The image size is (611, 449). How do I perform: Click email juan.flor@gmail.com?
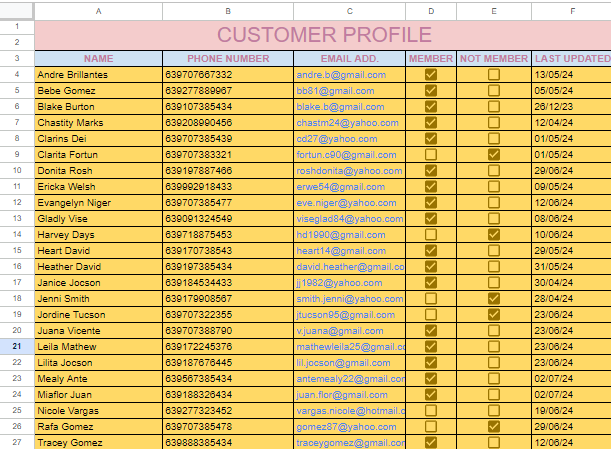pyautogui.click(x=342, y=394)
